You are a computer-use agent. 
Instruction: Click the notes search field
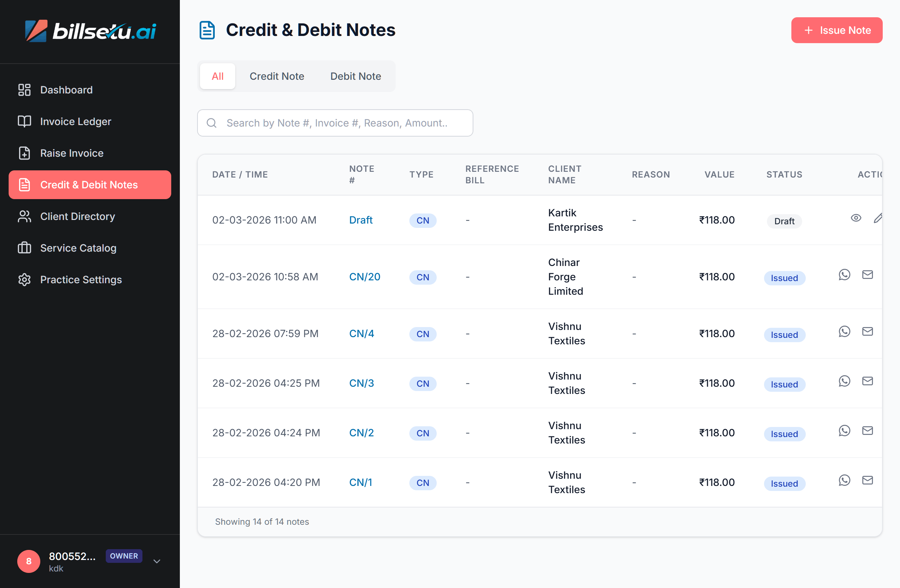(x=335, y=123)
